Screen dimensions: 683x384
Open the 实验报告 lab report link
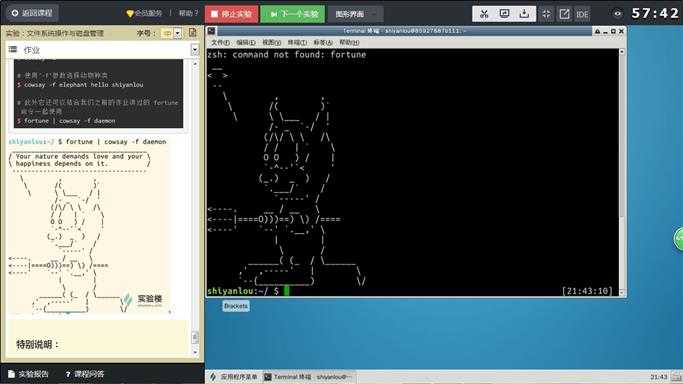[x=28, y=374]
